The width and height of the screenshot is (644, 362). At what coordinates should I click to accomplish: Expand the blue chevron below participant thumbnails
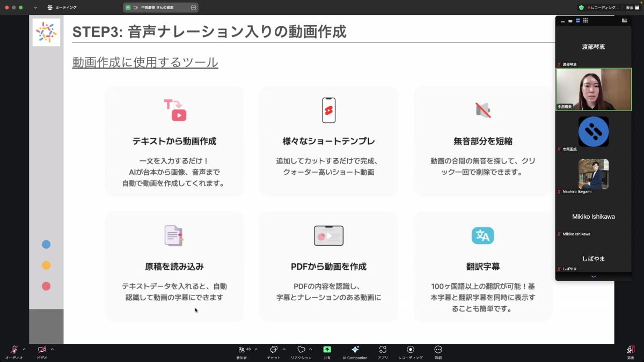pos(593,276)
